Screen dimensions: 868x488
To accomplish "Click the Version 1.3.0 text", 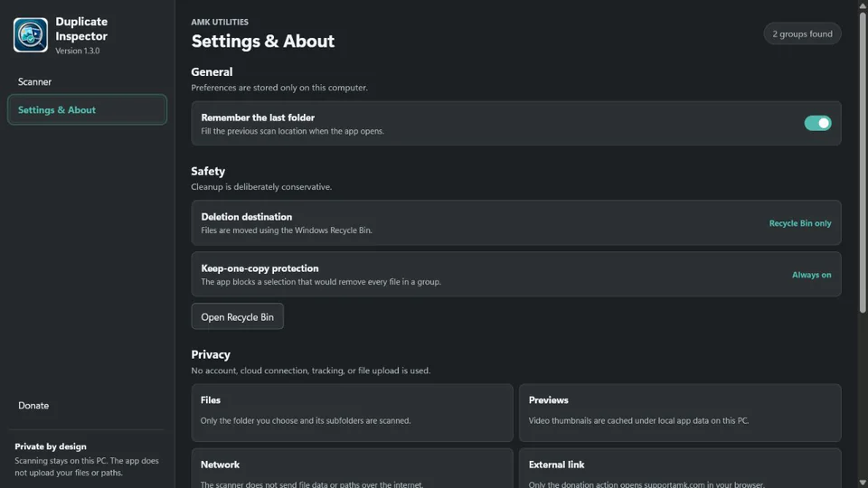I will (x=78, y=51).
